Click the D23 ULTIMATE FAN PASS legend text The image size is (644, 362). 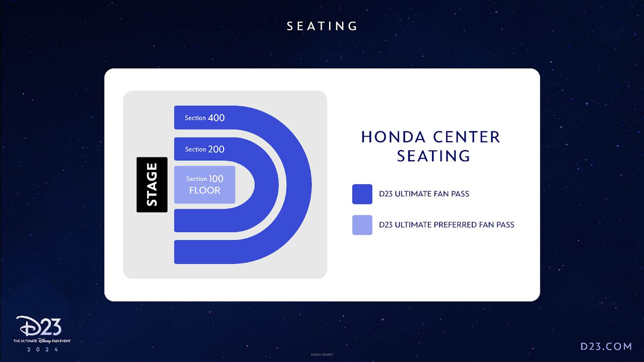pyautogui.click(x=424, y=194)
